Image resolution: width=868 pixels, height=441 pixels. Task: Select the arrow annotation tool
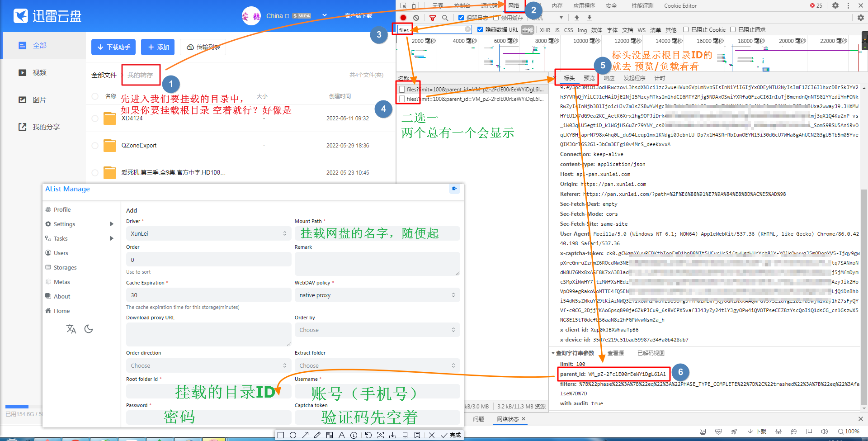pyautogui.click(x=305, y=435)
